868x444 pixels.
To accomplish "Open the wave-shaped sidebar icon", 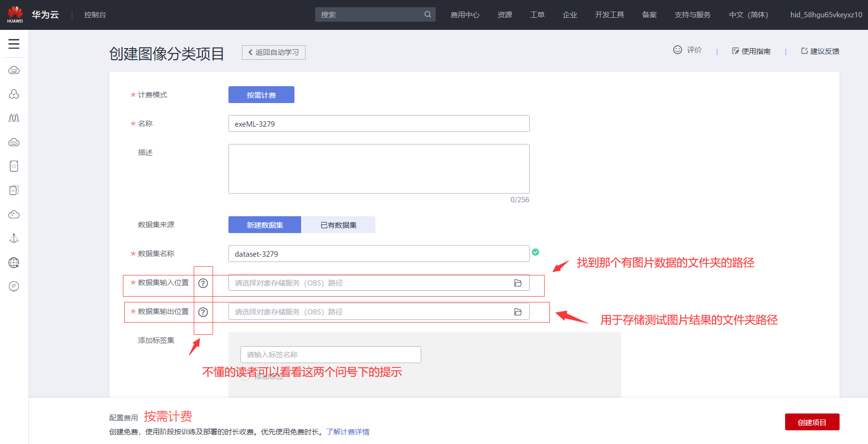I will [14, 118].
